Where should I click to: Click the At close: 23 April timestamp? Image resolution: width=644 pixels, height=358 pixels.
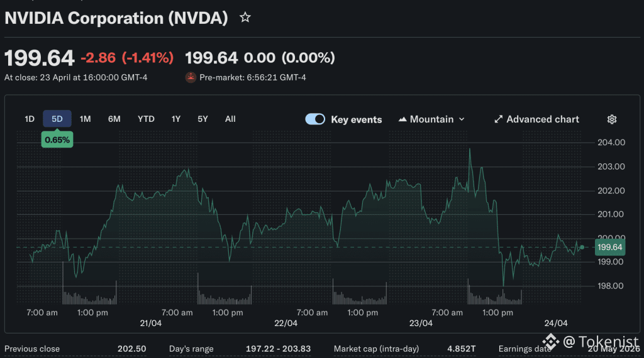(x=75, y=77)
